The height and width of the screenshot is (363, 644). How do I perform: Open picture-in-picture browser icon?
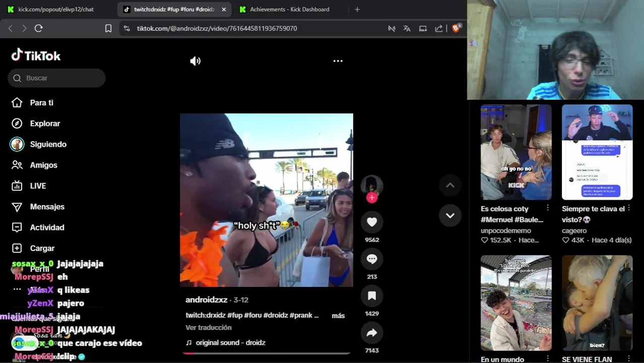point(423,28)
